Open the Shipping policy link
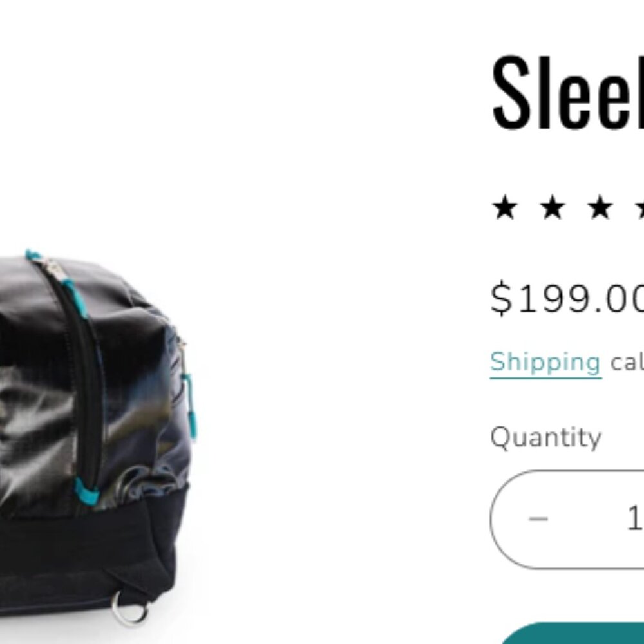 546,363
